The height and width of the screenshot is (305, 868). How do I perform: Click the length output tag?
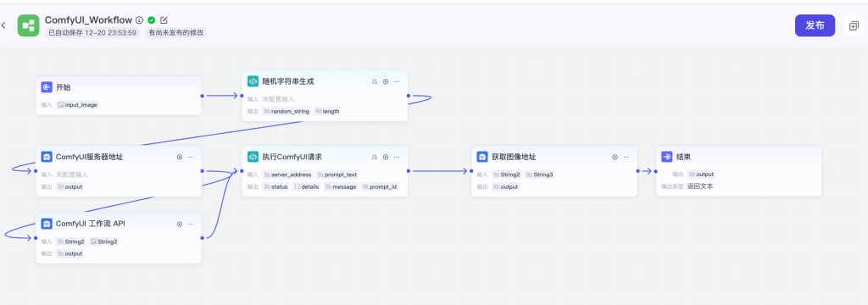tap(328, 111)
